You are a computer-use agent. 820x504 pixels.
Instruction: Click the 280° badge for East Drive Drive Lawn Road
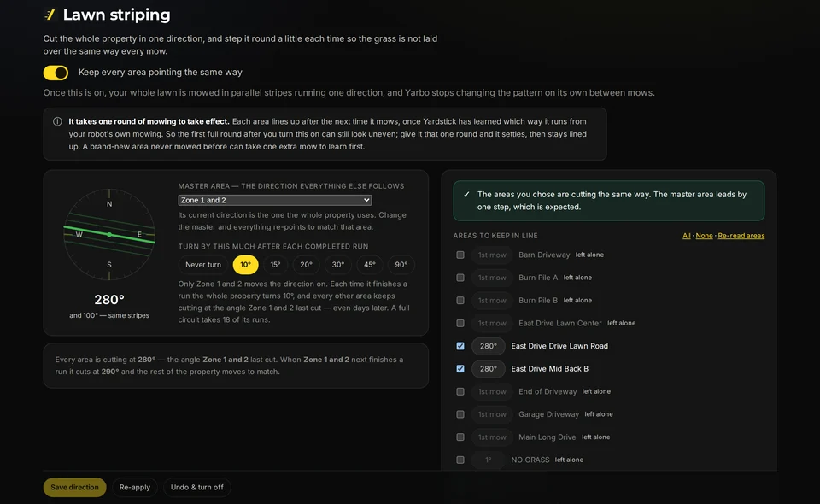[489, 346]
